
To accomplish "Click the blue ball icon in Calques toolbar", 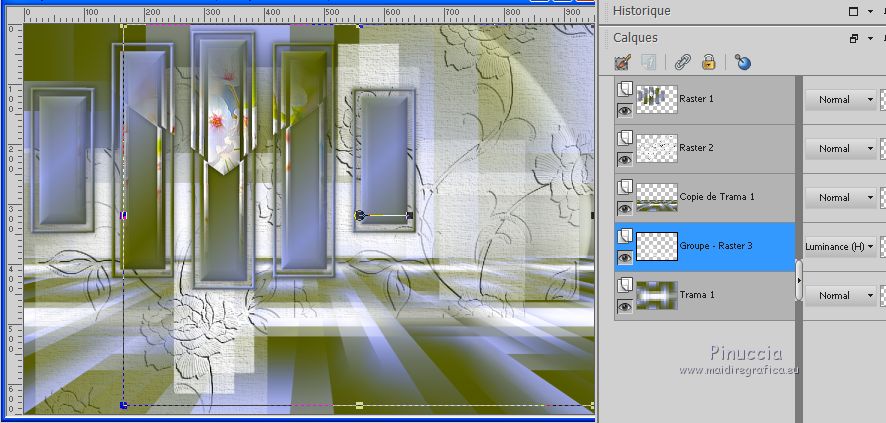I will (x=743, y=62).
